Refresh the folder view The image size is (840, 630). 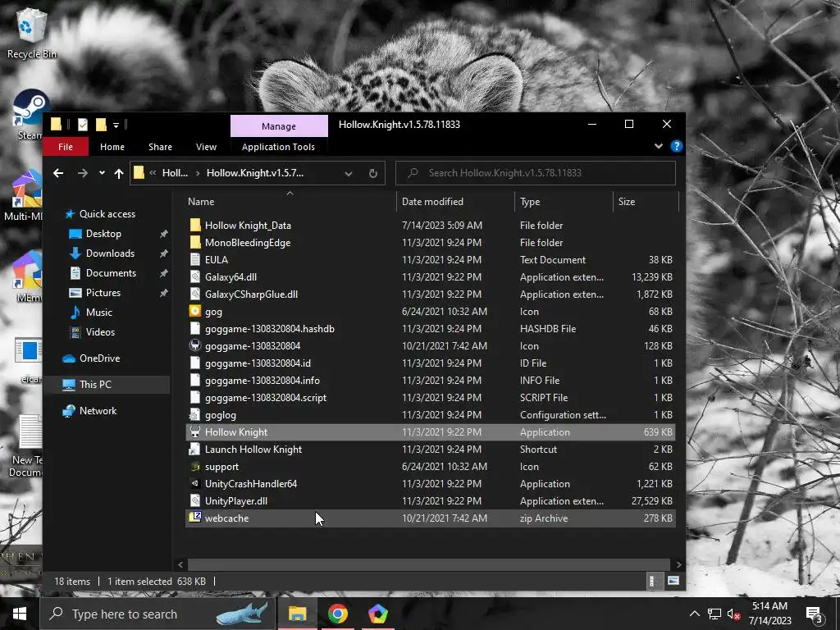pos(373,174)
